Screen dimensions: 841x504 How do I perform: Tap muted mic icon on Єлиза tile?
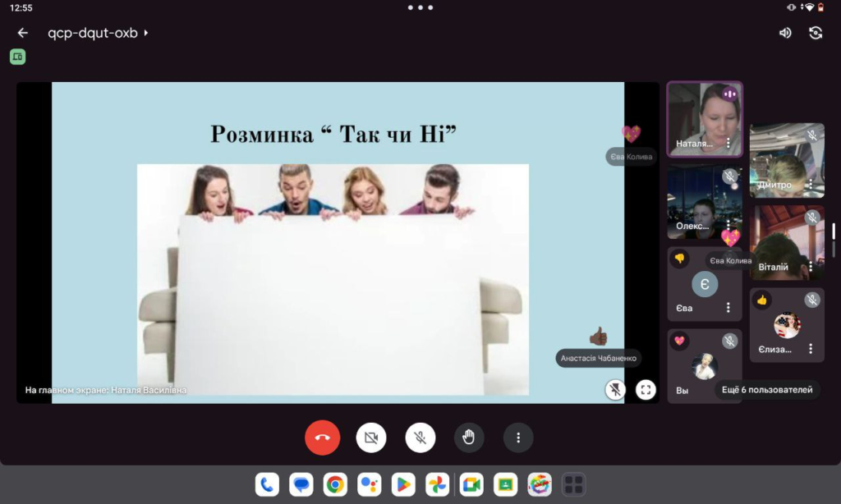coord(812,300)
